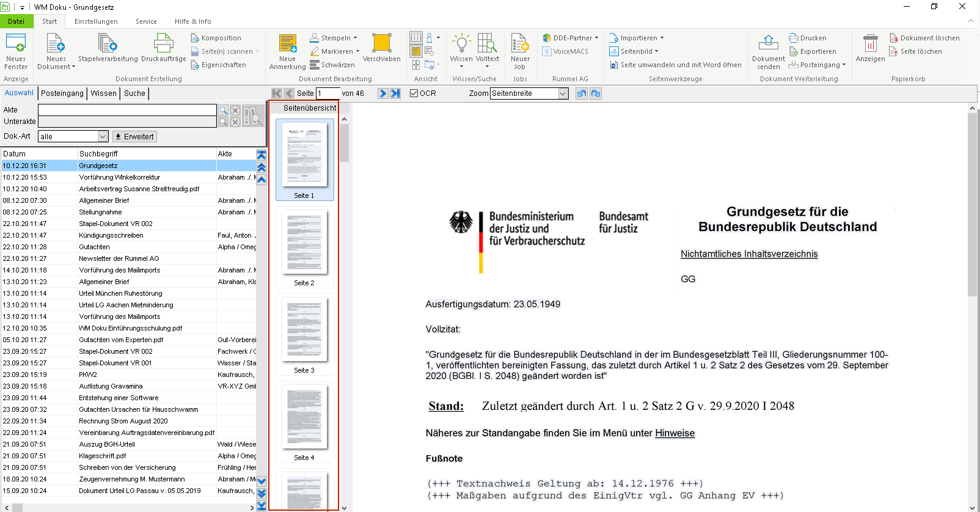980x512 pixels.
Task: Focus the Akte input field
Action: (x=127, y=110)
